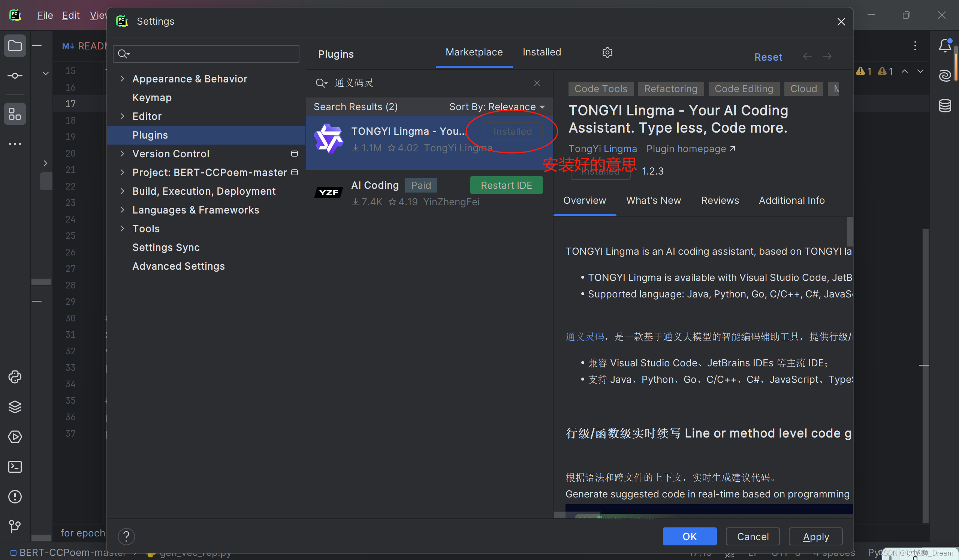
Task: Open the Reviews tab
Action: pos(720,200)
